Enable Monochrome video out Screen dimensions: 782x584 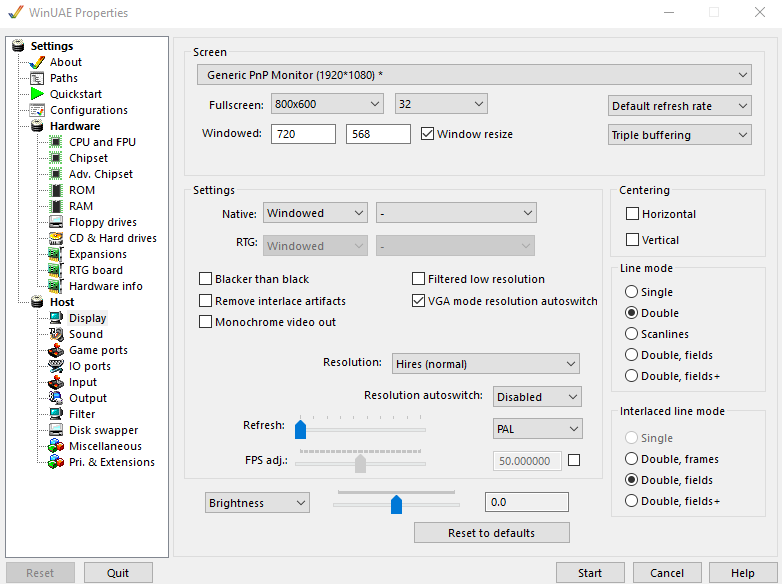pyautogui.click(x=205, y=322)
